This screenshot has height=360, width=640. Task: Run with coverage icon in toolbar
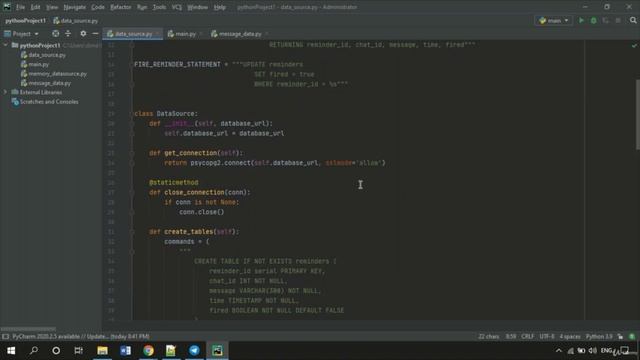coord(606,20)
